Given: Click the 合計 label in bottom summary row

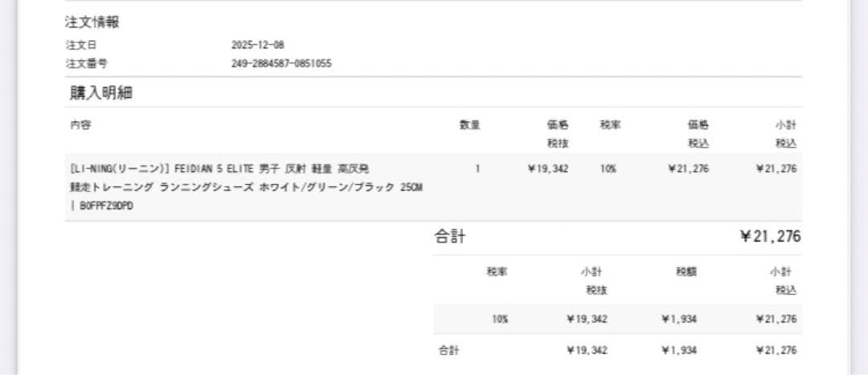Looking at the screenshot, I should click(448, 350).
